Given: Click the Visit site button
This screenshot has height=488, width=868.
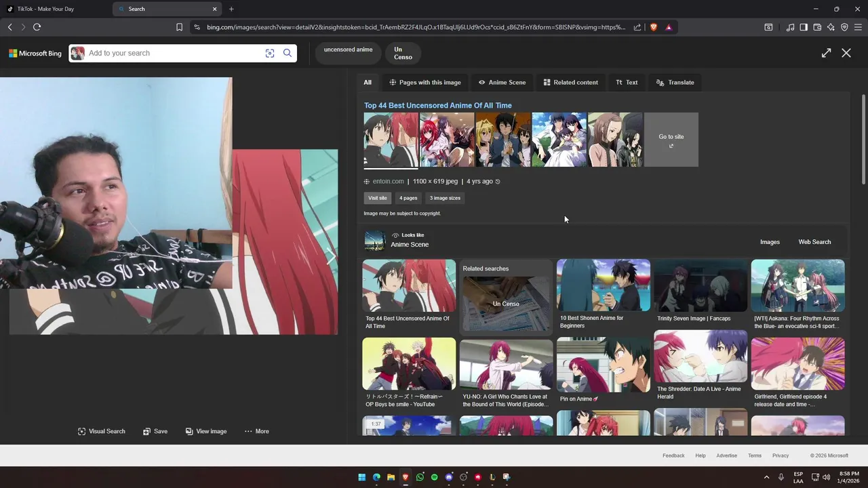Looking at the screenshot, I should [378, 198].
